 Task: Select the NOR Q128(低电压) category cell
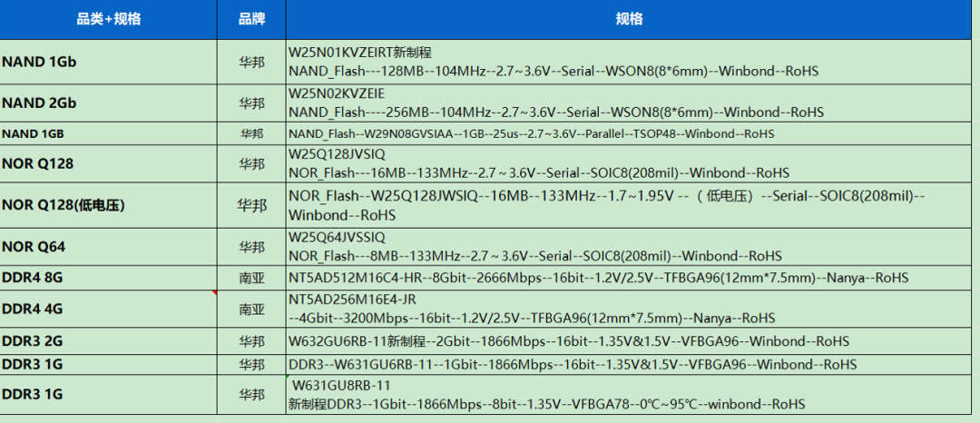click(x=109, y=205)
